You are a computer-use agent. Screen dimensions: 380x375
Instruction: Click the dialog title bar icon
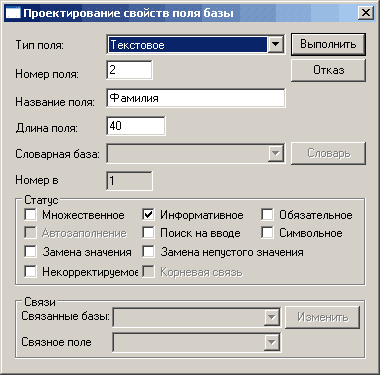point(13,13)
